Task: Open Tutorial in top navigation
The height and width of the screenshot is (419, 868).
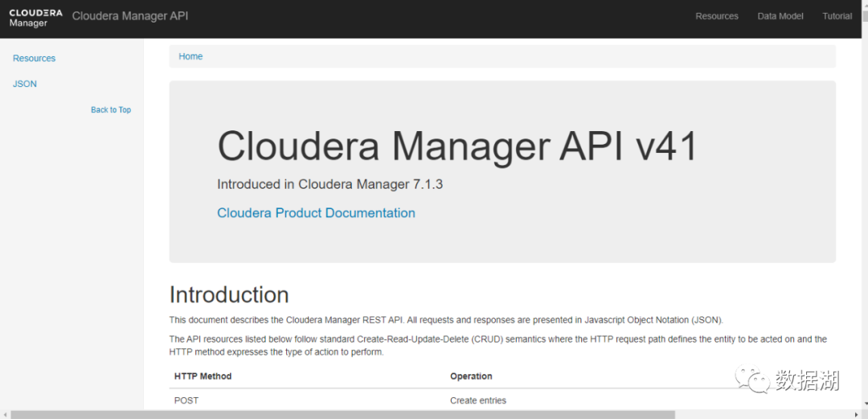Action: 837,16
